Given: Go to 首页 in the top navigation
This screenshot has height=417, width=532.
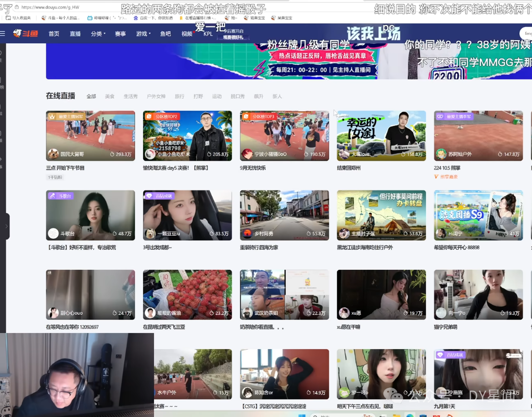Looking at the screenshot, I should 54,34.
